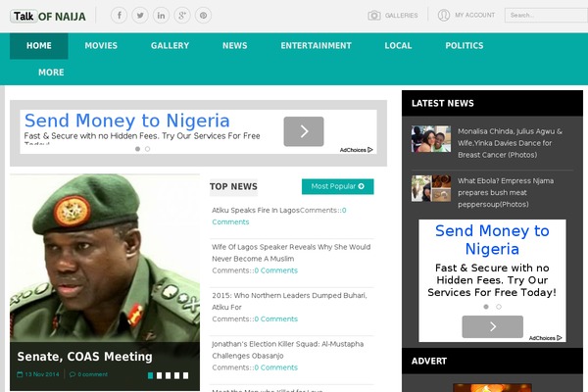Select third slide dot in featured slider
Image resolution: width=588 pixels, height=392 pixels.
[x=168, y=375]
